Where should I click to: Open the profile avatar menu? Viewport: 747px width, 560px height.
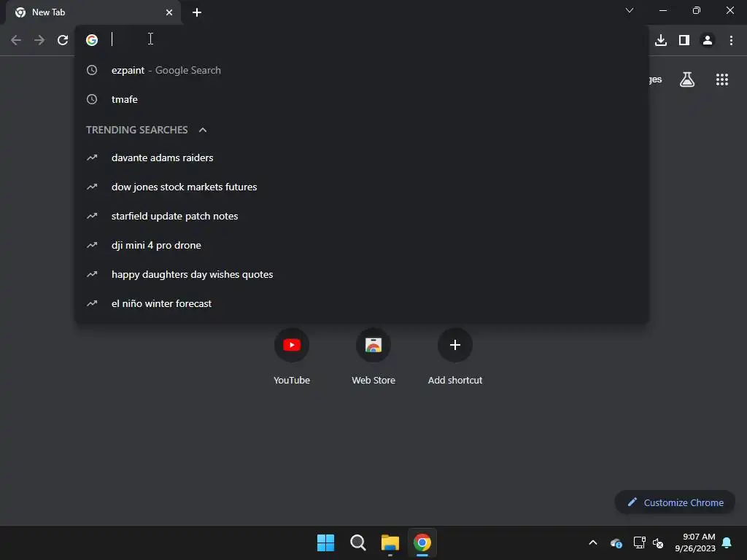[x=708, y=40]
